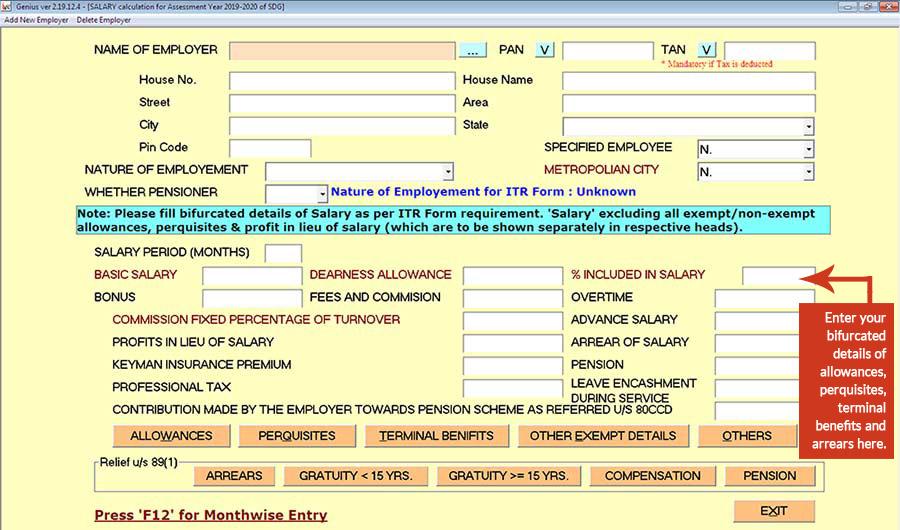This screenshot has height=530, width=900.
Task: Click the Other Exempt Details button
Action: (x=602, y=436)
